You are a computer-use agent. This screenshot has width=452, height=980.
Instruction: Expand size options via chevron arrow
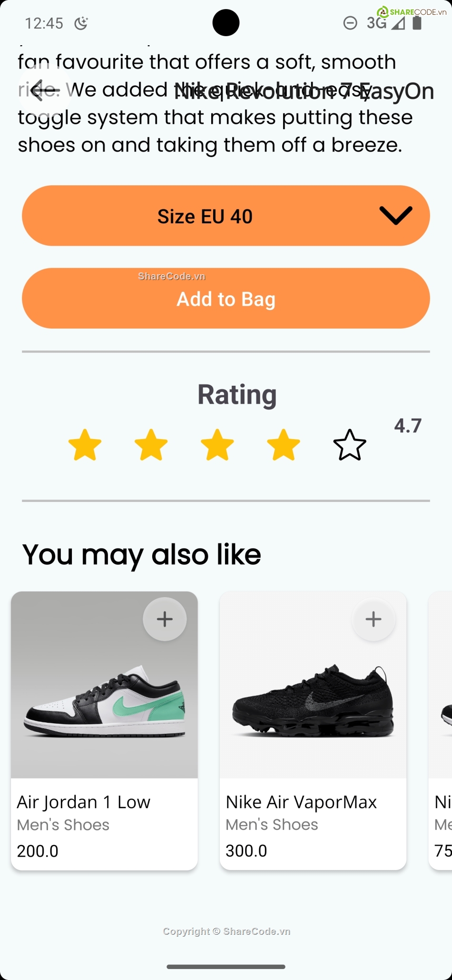(x=395, y=216)
